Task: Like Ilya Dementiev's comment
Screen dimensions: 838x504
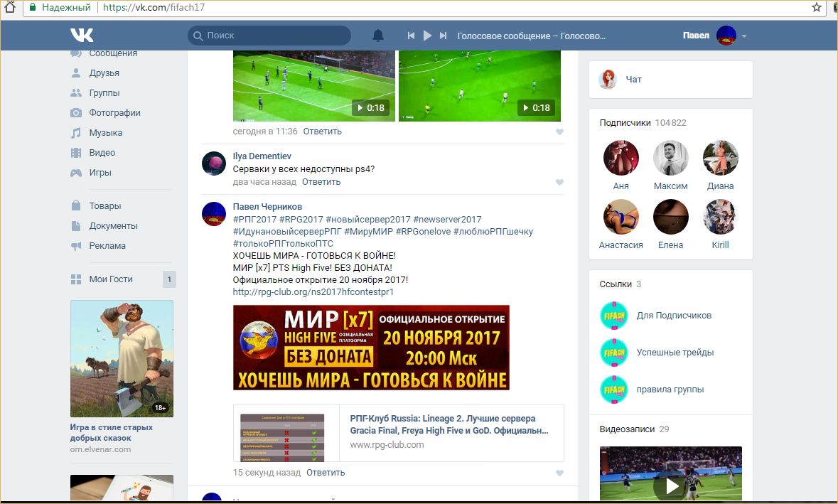Action: pyautogui.click(x=559, y=182)
